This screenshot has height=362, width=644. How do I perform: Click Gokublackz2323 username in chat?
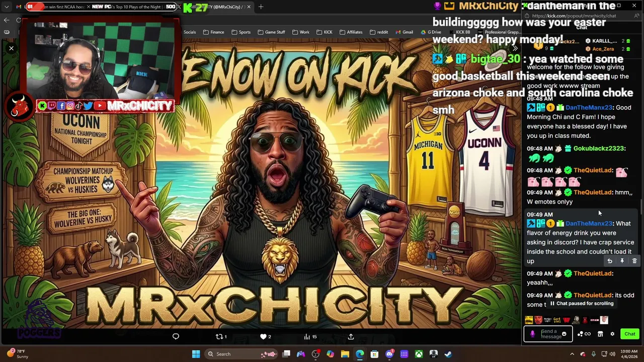[599, 149]
